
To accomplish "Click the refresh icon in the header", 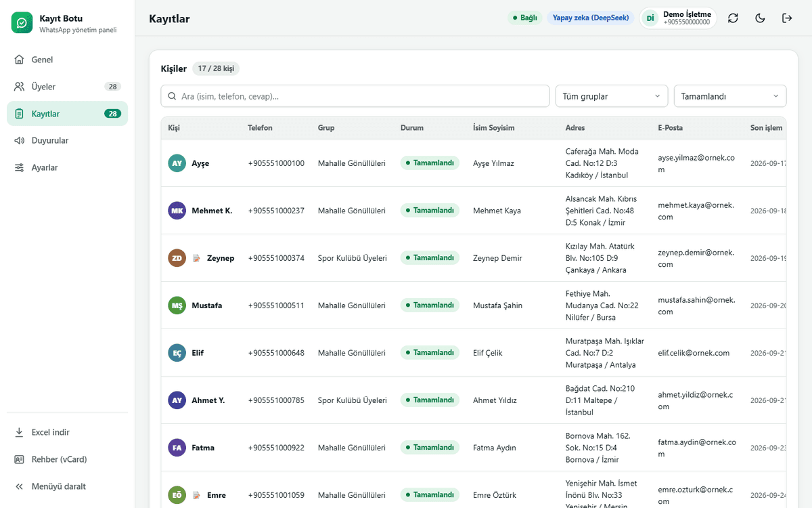I will coord(733,18).
